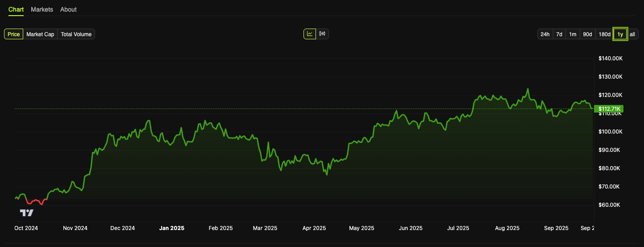Click the $100.00K price axis label
Screen dimensions: 644x247
click(610, 132)
